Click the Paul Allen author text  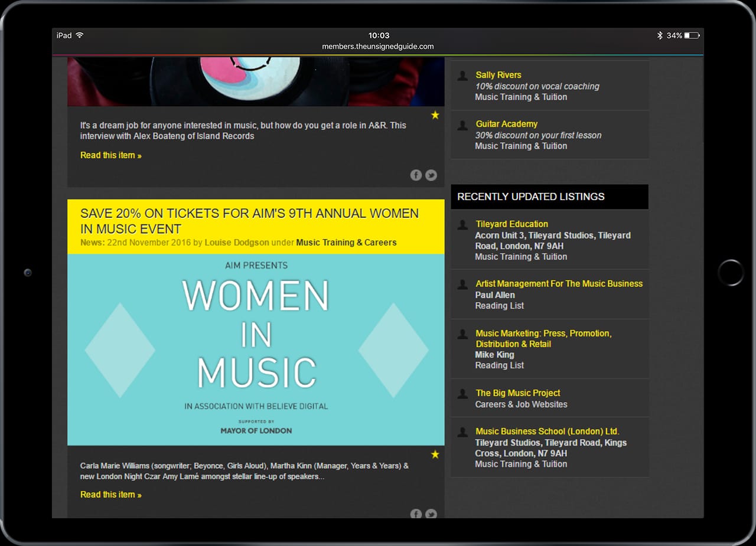coord(495,295)
